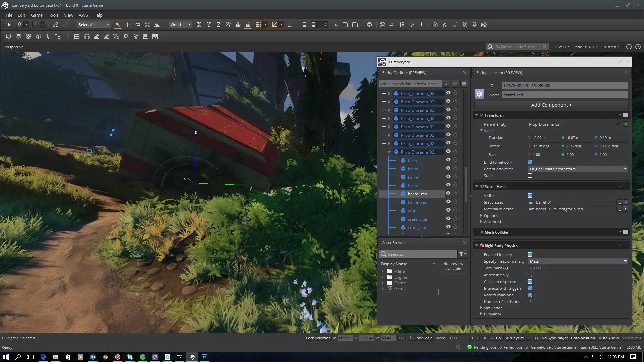644x362 pixels.
Task: Constrain movement to the Z axis
Action: 218,25
